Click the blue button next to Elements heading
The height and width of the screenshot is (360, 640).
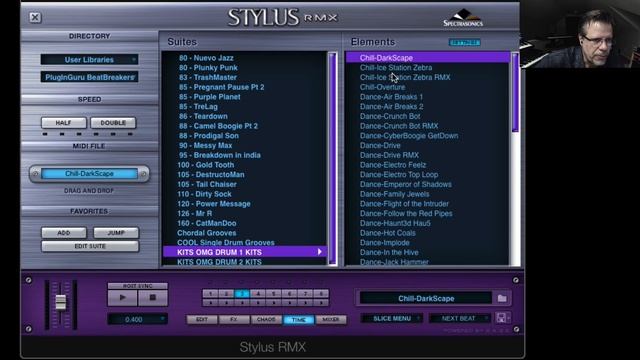click(464, 42)
